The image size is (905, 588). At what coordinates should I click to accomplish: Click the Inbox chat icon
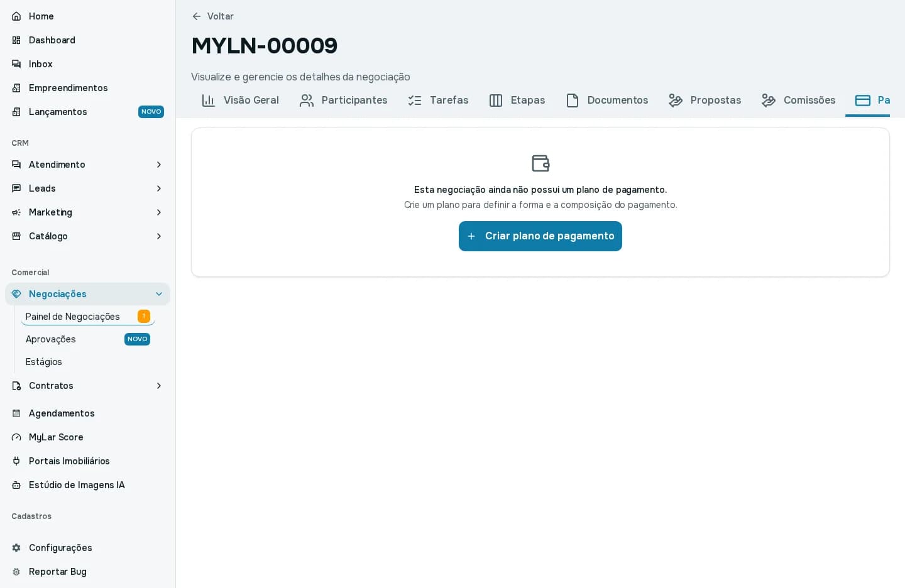tap(16, 64)
